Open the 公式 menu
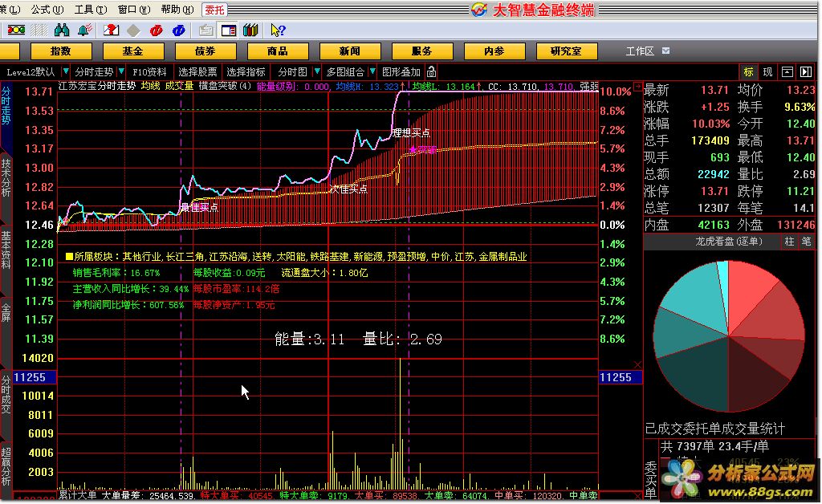This screenshot has height=504, width=822. coord(47,10)
